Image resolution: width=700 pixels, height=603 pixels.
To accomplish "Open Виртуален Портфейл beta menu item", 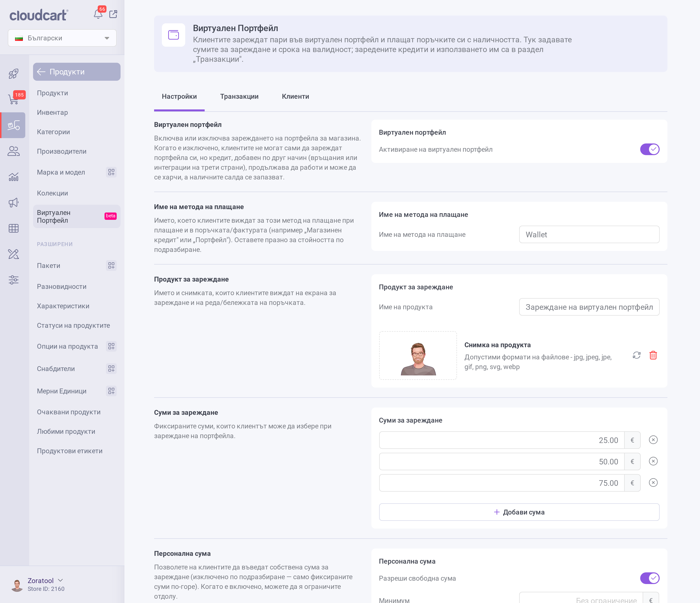I will 77,216.
